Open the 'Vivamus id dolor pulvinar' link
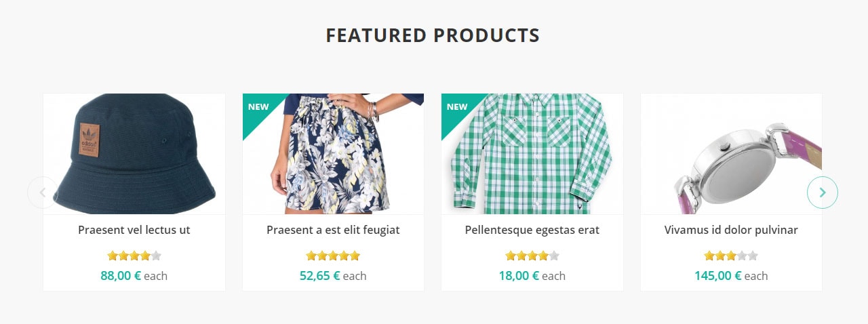Viewport: 868px width, 324px height. click(x=731, y=230)
